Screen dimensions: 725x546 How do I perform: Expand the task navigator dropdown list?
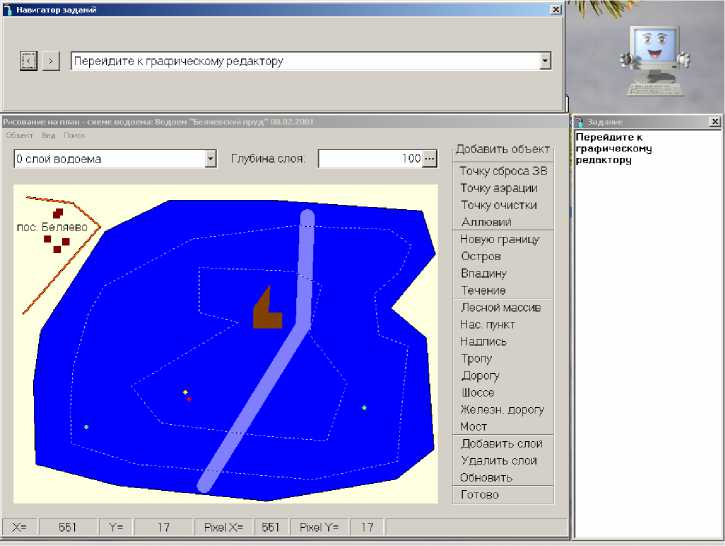(x=545, y=61)
